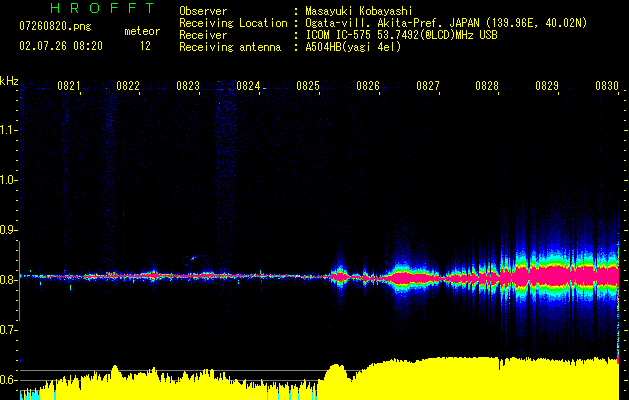Click the Receiving Location label

233,23
